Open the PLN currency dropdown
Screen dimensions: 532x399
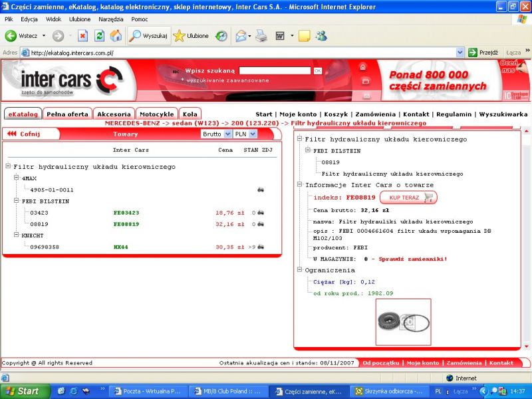pyautogui.click(x=245, y=134)
